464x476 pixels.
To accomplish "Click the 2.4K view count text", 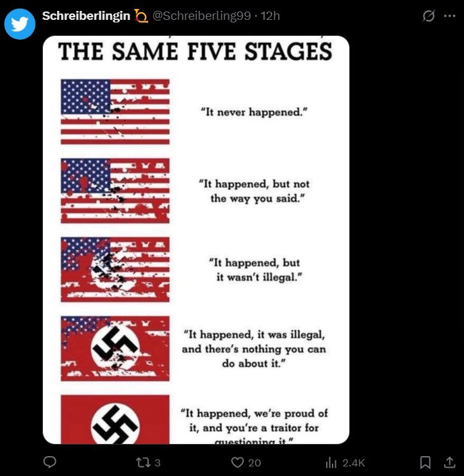I will click(354, 463).
